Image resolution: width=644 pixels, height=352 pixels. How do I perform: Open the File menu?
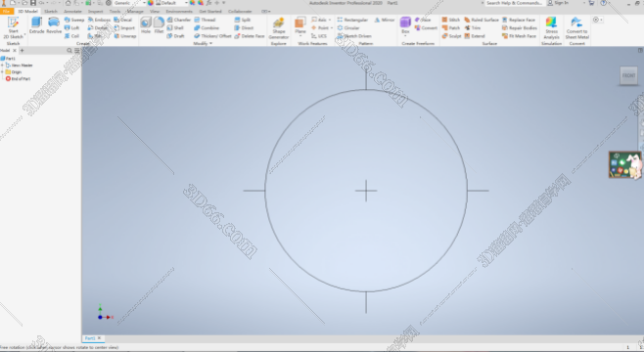tap(7, 11)
